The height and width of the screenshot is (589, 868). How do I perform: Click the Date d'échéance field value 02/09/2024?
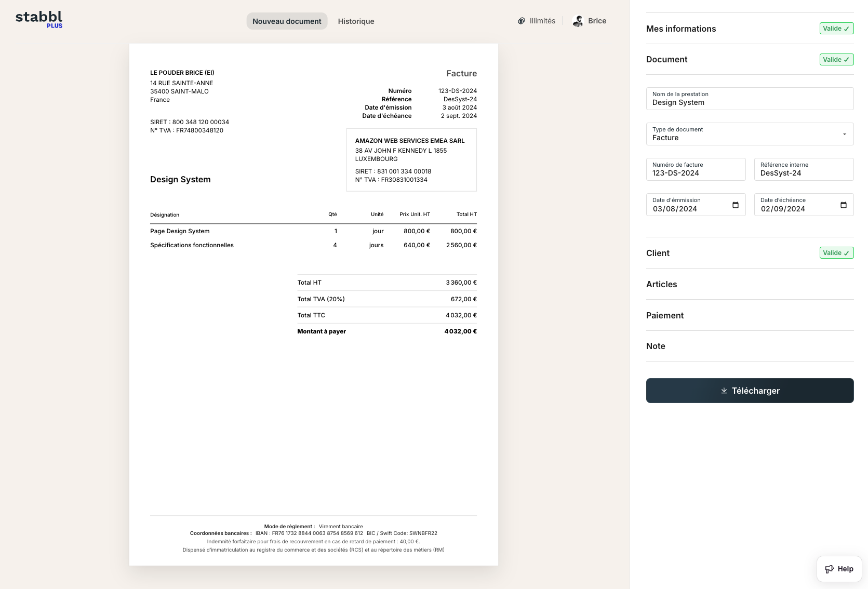coord(783,209)
